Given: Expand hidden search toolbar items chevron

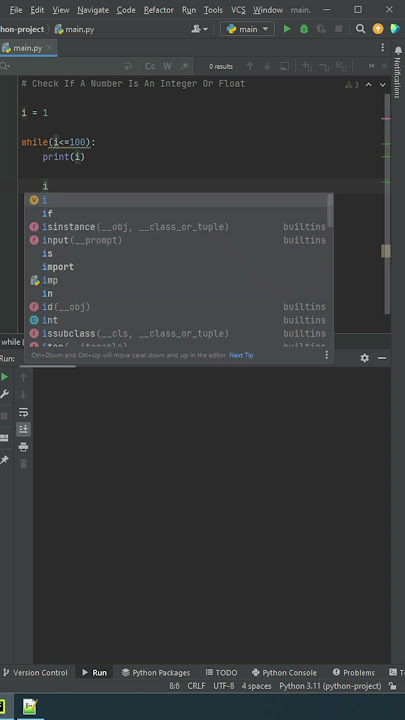Looking at the screenshot, I should pyautogui.click(x=371, y=67).
